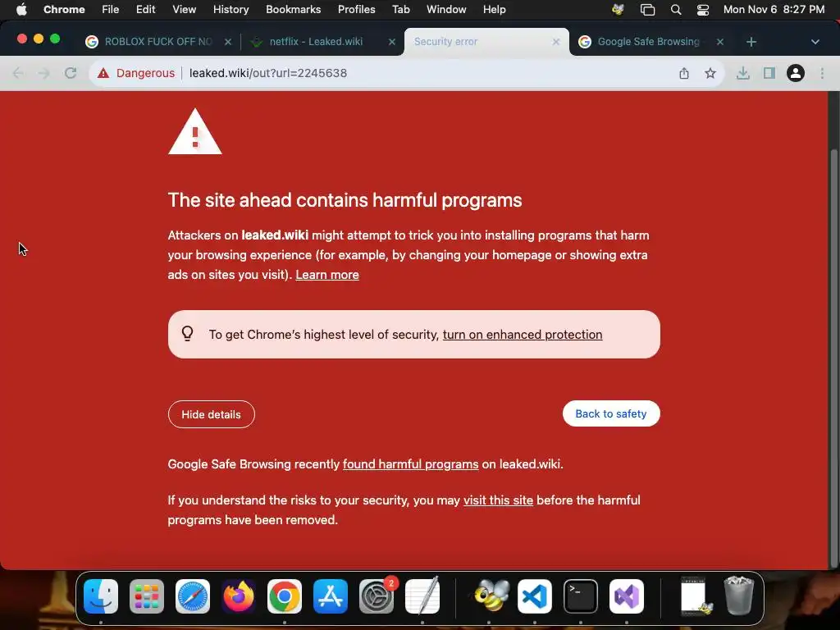
Task: Open macOS Control Center in the menu bar
Action: (x=703, y=10)
